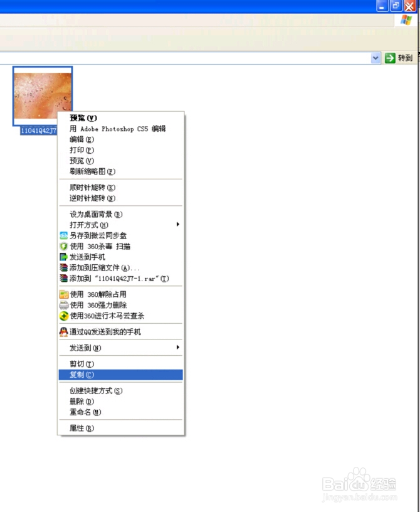
Task: Click the 发送到手机 phone icon
Action: pos(64,257)
